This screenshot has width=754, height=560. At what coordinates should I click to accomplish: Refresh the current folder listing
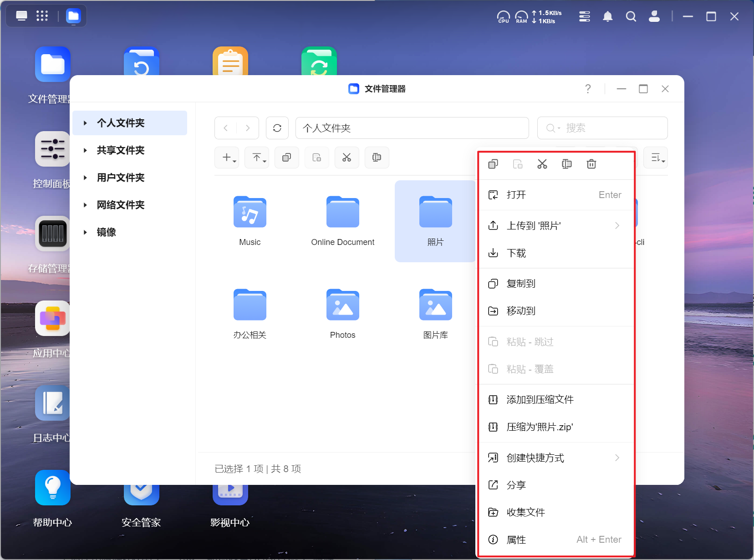point(277,128)
